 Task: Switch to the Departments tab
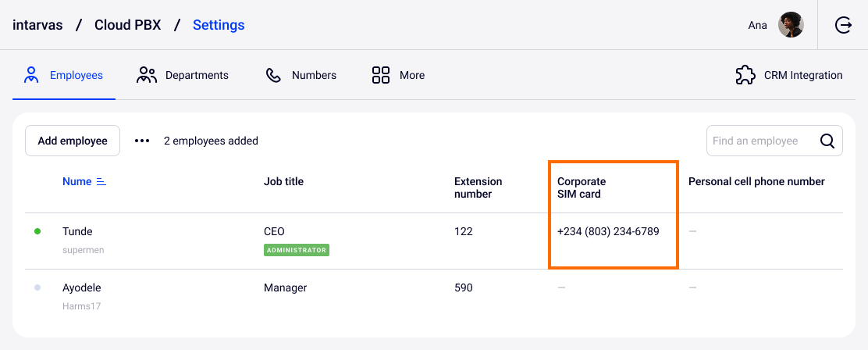(196, 75)
